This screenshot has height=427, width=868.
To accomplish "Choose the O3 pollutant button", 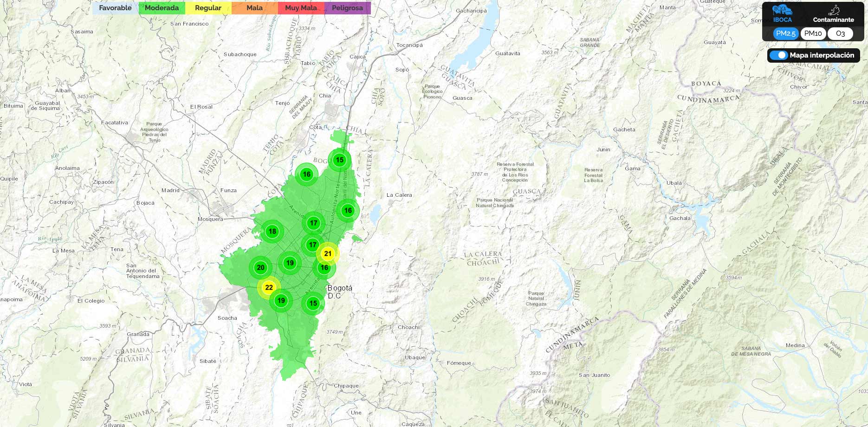I will (840, 33).
